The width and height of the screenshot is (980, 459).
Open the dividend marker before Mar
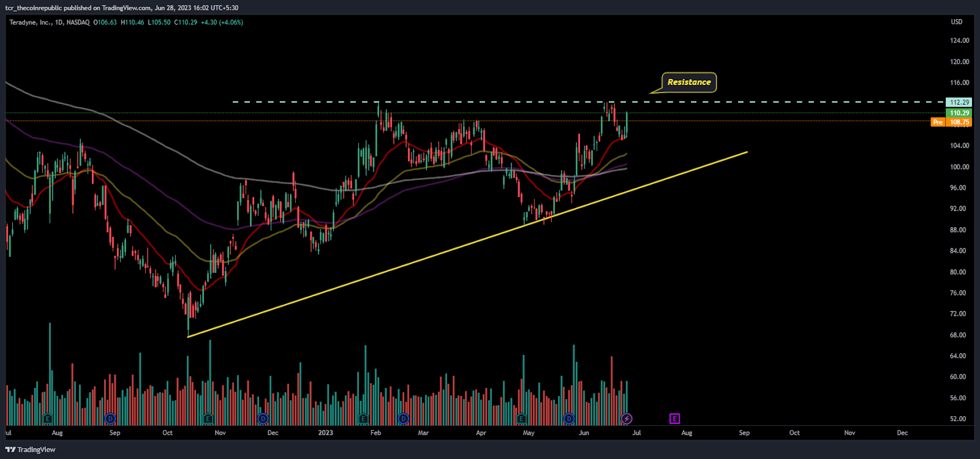tap(403, 419)
